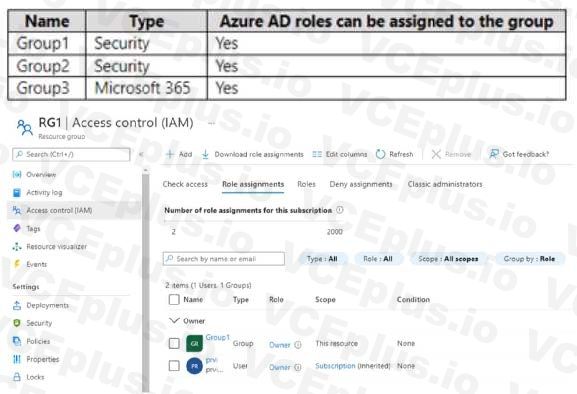Click the plus icon beside Add
Screen dimensions: 577x394
[170, 154]
